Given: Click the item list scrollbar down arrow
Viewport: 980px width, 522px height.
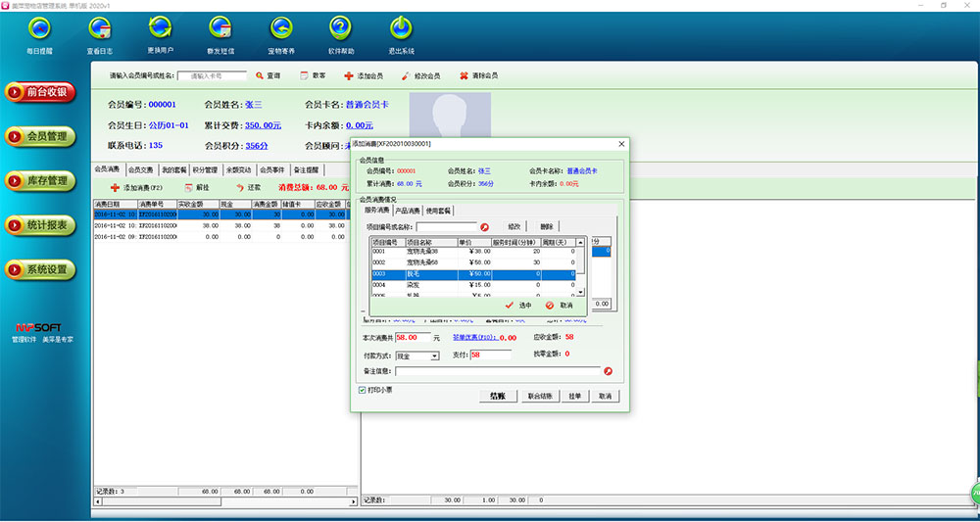Looking at the screenshot, I should [580, 292].
